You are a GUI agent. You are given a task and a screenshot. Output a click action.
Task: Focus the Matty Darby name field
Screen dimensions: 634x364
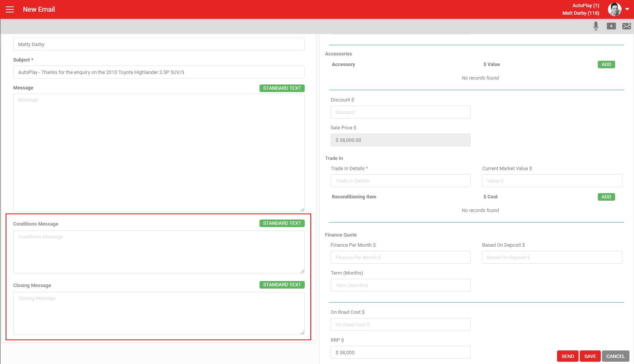click(159, 44)
